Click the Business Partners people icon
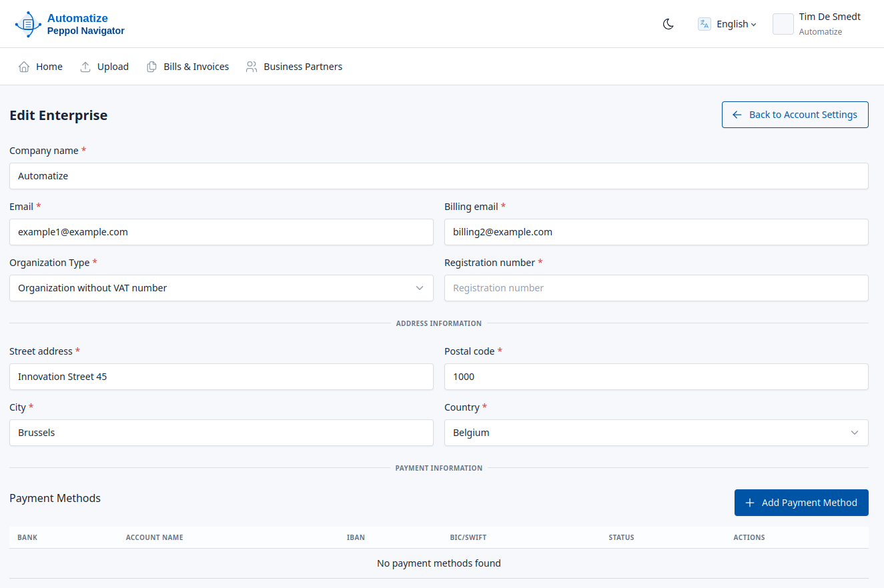This screenshot has height=588, width=884. point(252,67)
